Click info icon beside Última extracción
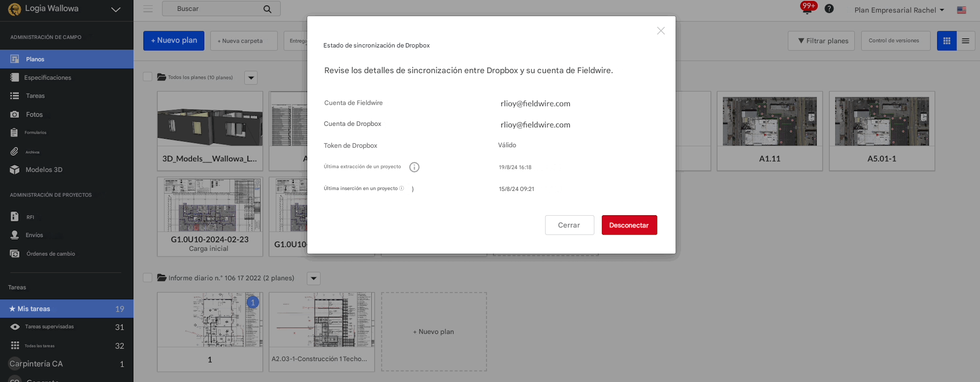980x382 pixels. coord(414,167)
